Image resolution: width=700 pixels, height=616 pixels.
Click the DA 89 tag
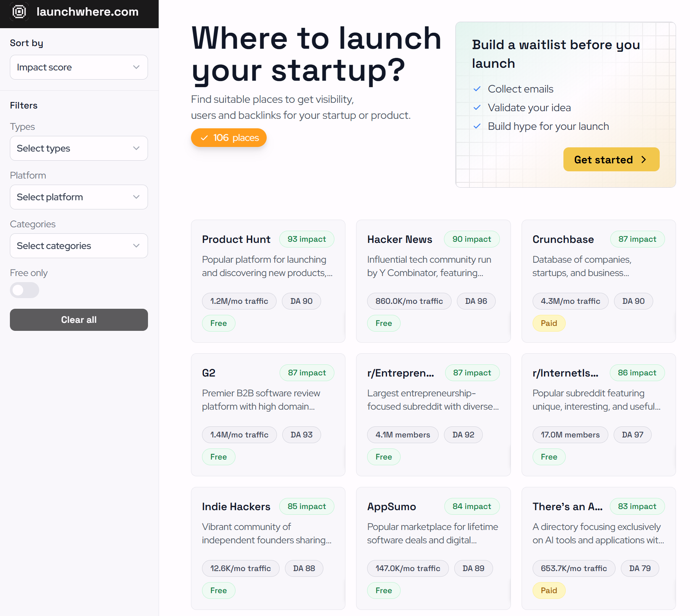click(x=473, y=568)
